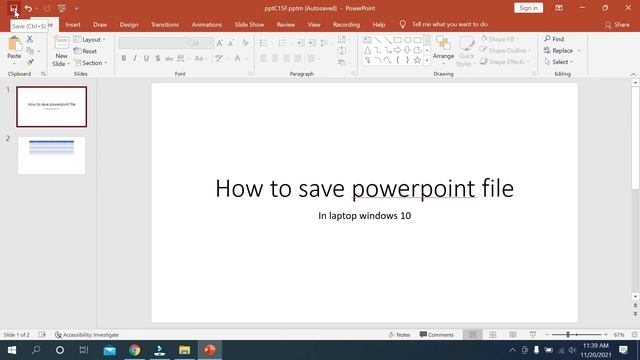The image size is (640, 360).
Task: Click Increase Font Size icon
Action: coord(220,43)
